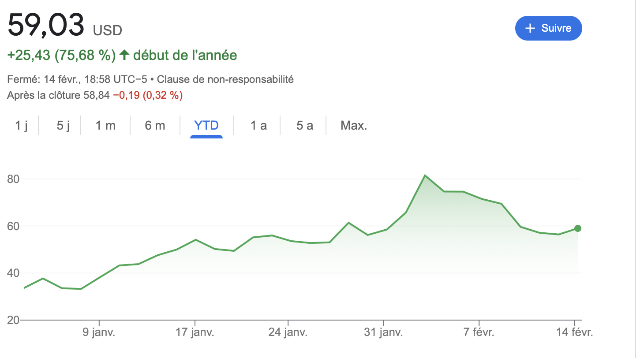Click the after-hours price 58,84
Screen dimensions: 644x358
click(x=96, y=95)
